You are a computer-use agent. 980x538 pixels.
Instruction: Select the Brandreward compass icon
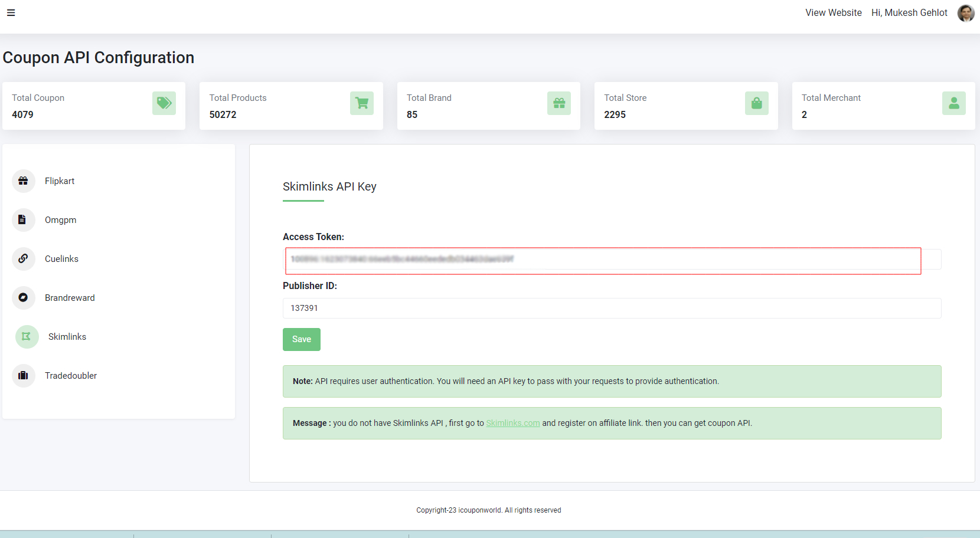(23, 298)
